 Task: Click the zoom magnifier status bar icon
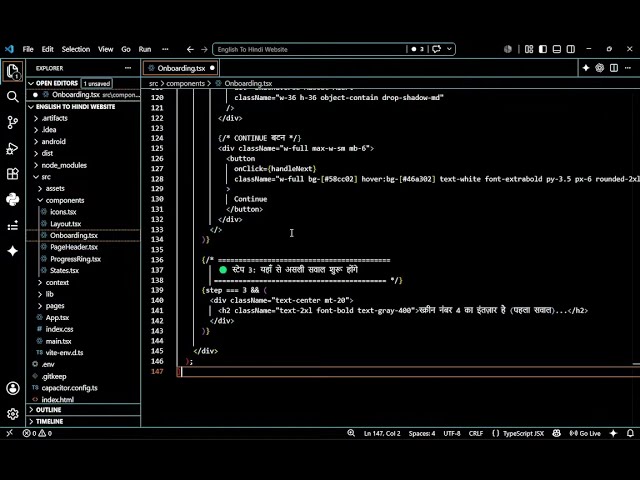[351, 433]
